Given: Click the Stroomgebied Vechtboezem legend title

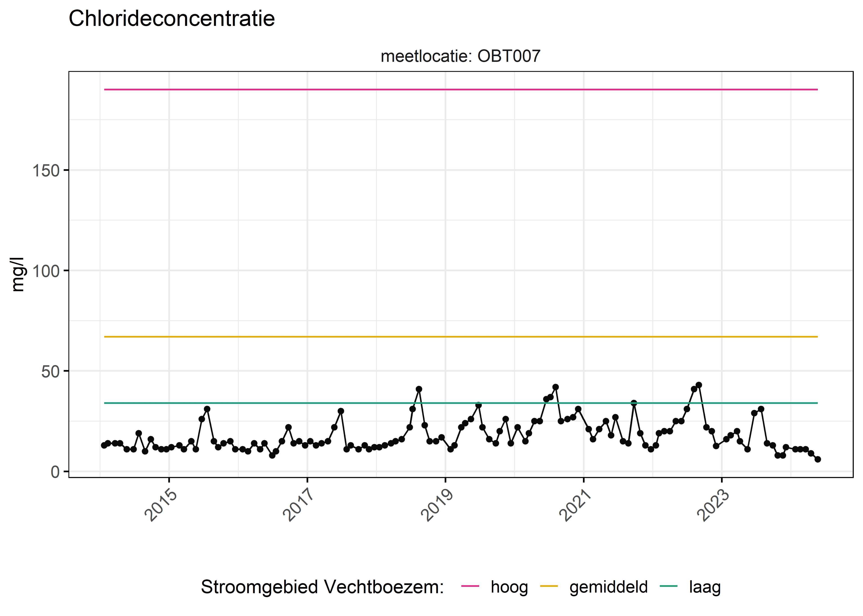Looking at the screenshot, I should [x=322, y=587].
